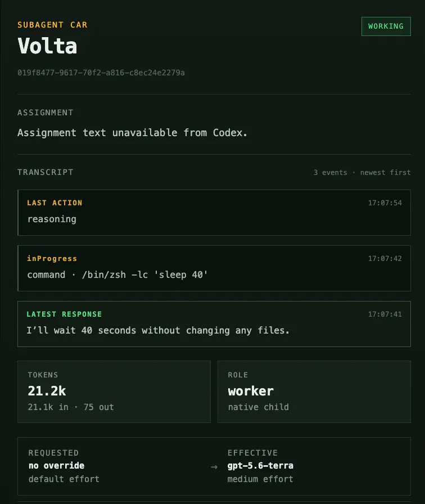Screen dimensions: 425x504
Task: Select the Volta subagent title
Action: pos(47,46)
